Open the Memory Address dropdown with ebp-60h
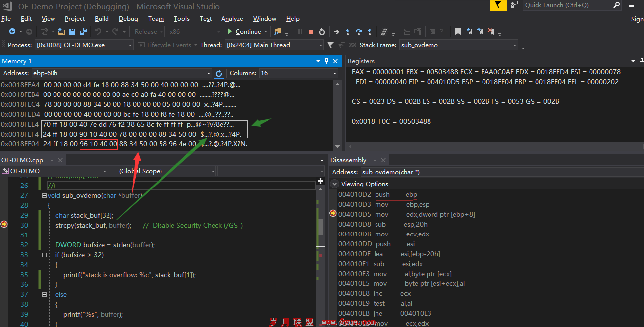 coord(208,73)
